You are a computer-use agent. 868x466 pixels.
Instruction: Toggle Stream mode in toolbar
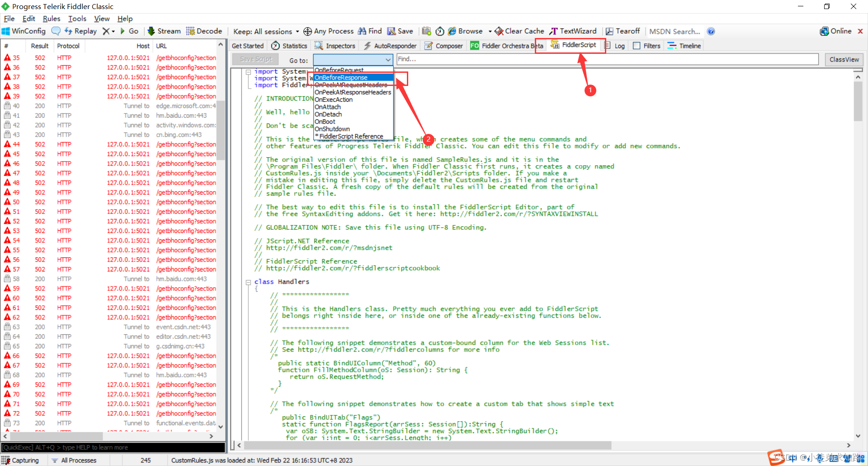(x=164, y=31)
